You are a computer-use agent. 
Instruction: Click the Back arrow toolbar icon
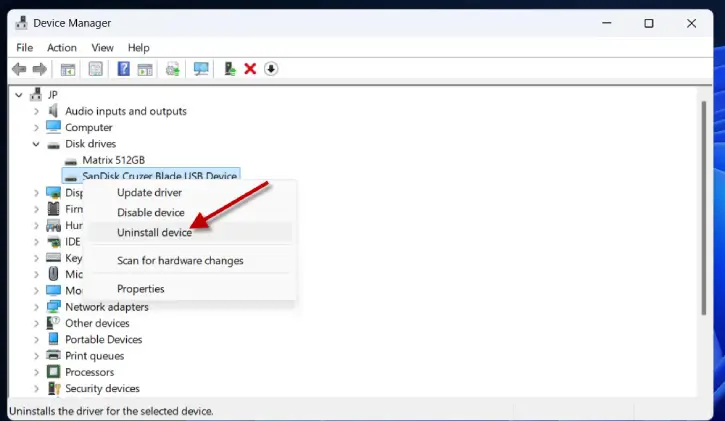[x=19, y=69]
